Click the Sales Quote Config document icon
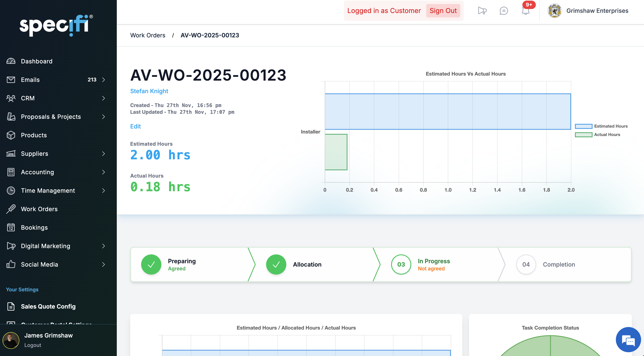Screen dimensions: 644x356 (x=11, y=306)
